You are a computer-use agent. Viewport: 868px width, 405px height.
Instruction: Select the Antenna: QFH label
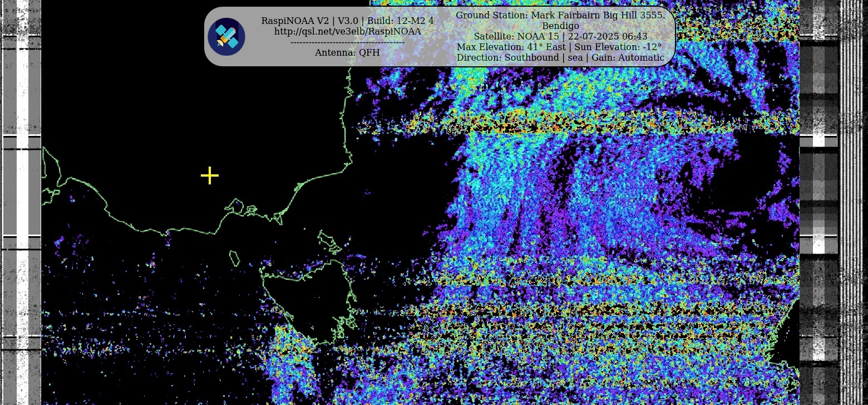coord(347,53)
